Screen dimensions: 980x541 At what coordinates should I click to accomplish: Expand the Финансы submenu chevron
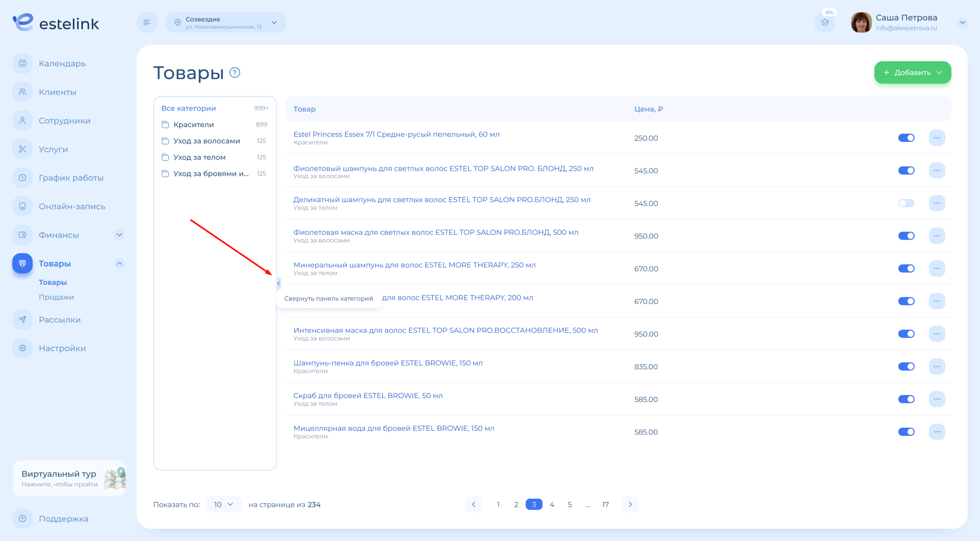pyautogui.click(x=119, y=235)
